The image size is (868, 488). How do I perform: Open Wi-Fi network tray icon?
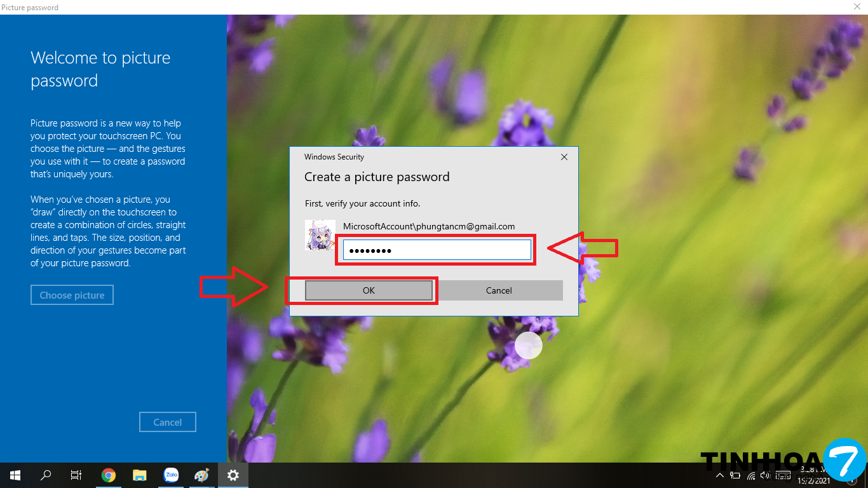pyautogui.click(x=751, y=475)
